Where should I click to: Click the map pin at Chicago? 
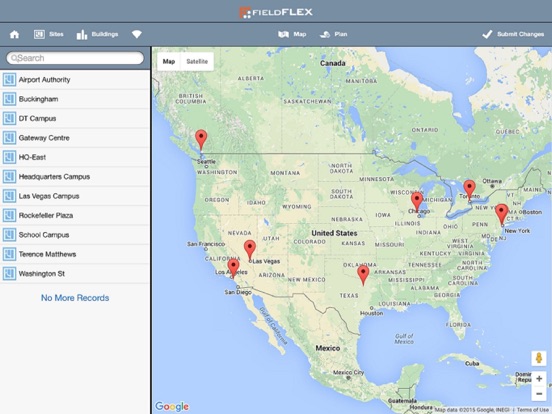pos(417,201)
